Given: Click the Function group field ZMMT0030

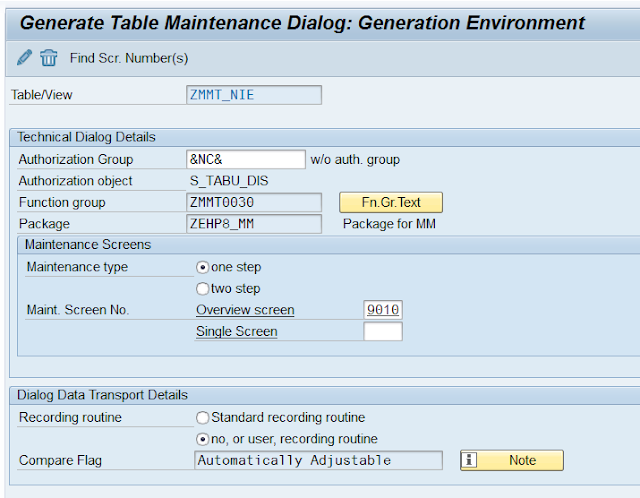Looking at the screenshot, I should [254, 202].
